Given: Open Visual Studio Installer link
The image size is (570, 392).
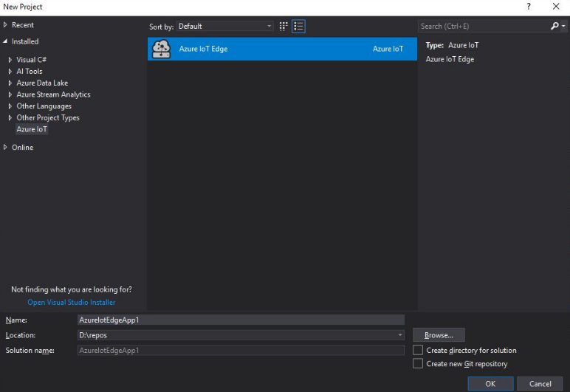Looking at the screenshot, I should pos(71,302).
